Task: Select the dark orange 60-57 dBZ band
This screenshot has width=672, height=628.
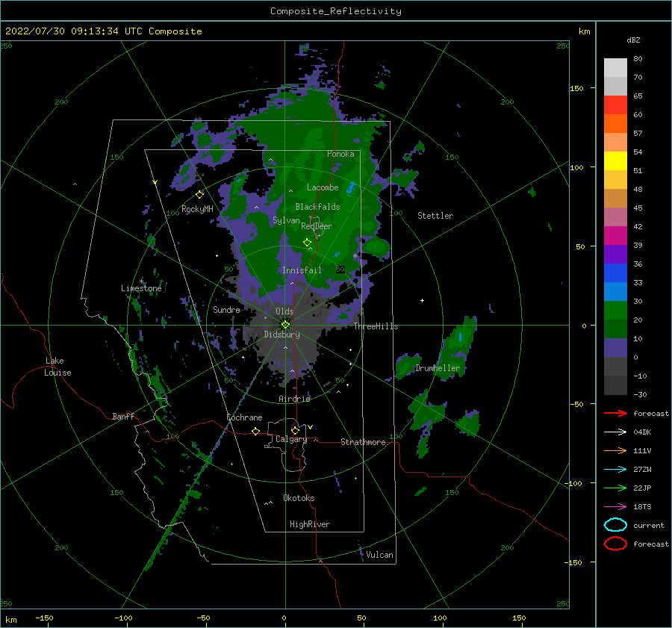Action: point(615,123)
